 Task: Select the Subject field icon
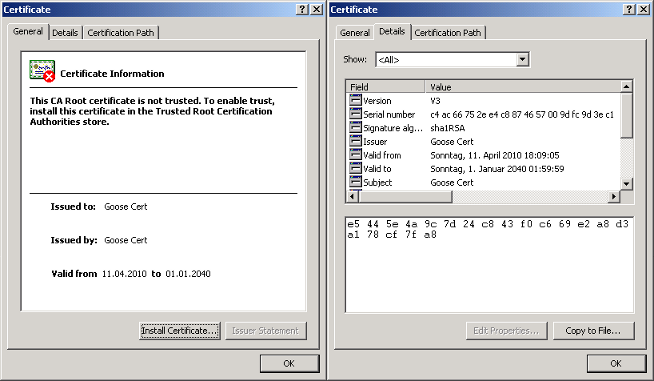coord(355,182)
